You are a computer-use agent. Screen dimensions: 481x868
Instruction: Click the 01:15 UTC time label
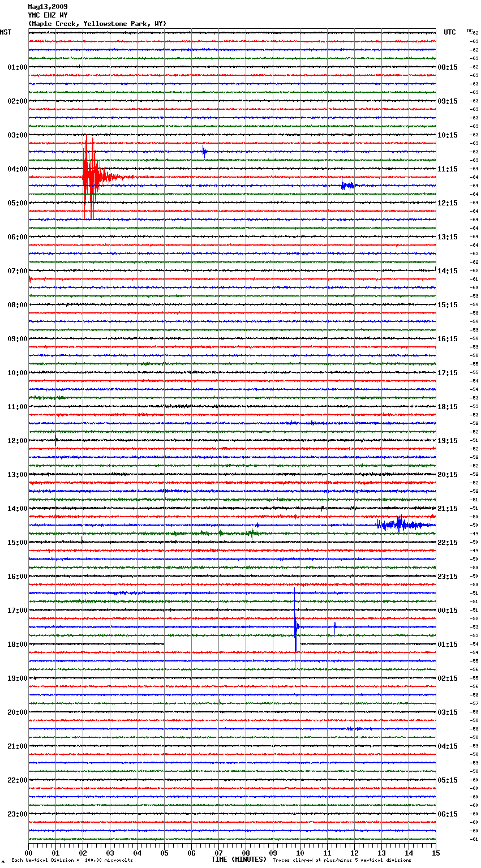448,644
